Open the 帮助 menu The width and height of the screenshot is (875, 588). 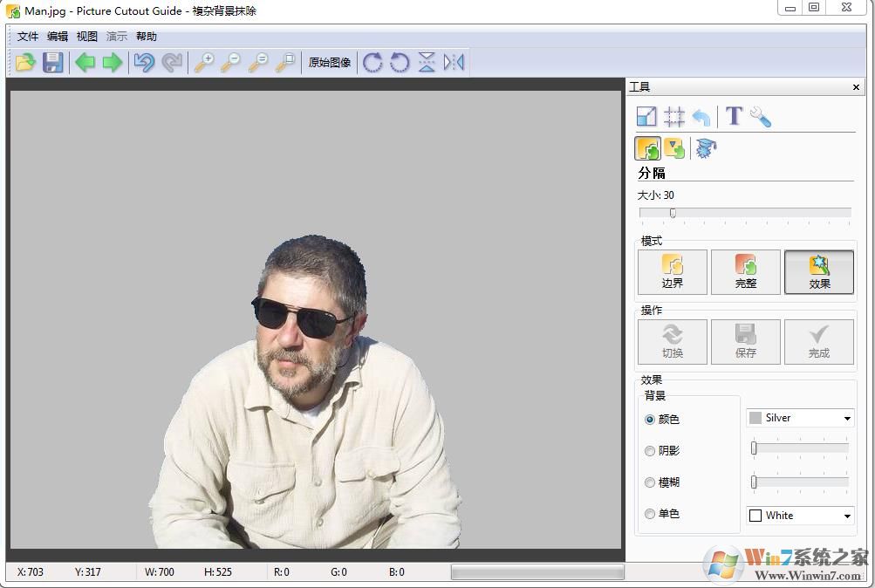click(x=145, y=36)
